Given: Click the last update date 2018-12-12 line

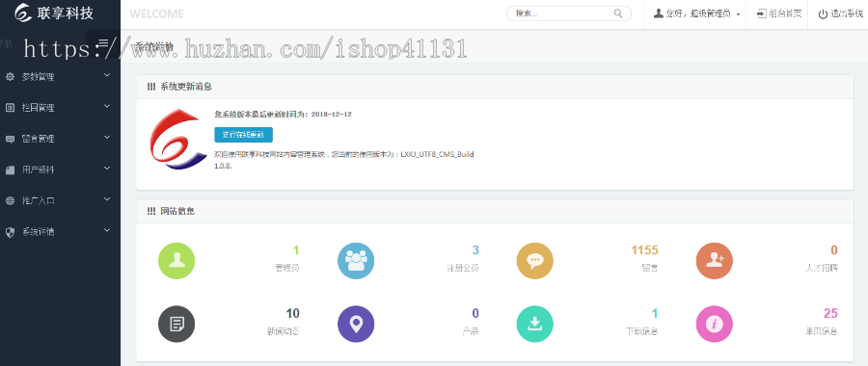Looking at the screenshot, I should 283,115.
